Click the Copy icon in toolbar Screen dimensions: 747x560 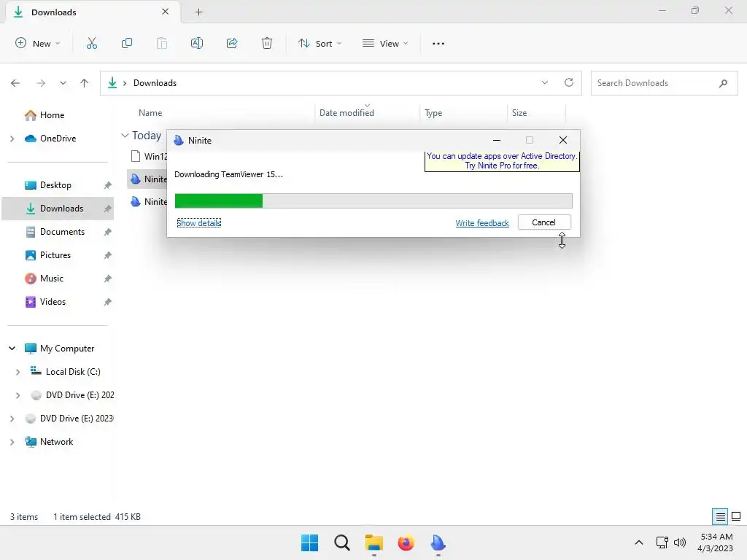[x=127, y=43]
